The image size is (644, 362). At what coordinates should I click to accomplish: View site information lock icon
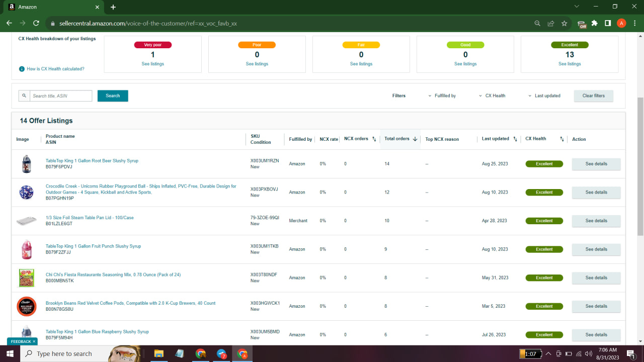coord(52,23)
